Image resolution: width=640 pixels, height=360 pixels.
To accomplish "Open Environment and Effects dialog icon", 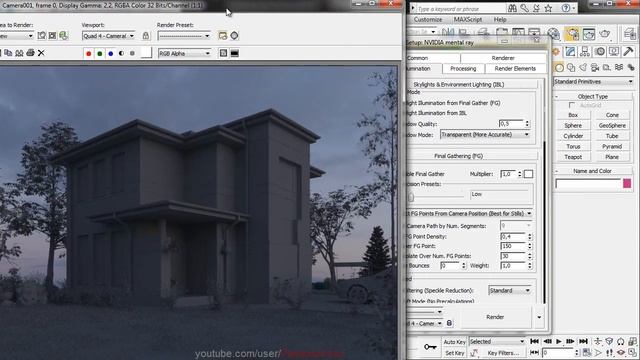I will (x=234, y=36).
